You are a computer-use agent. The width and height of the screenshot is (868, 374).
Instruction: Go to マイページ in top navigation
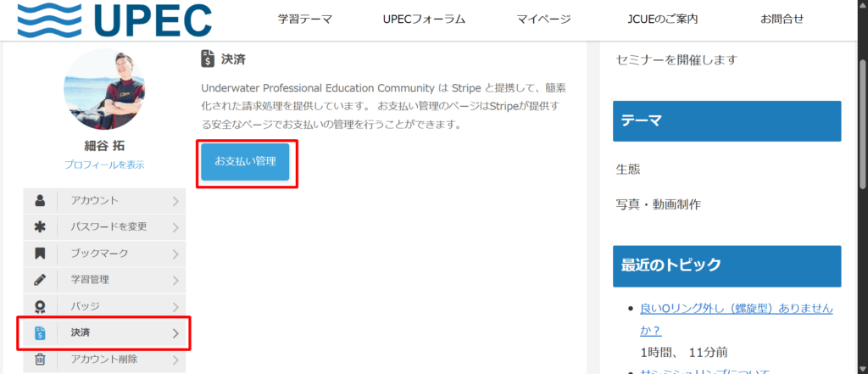(543, 20)
